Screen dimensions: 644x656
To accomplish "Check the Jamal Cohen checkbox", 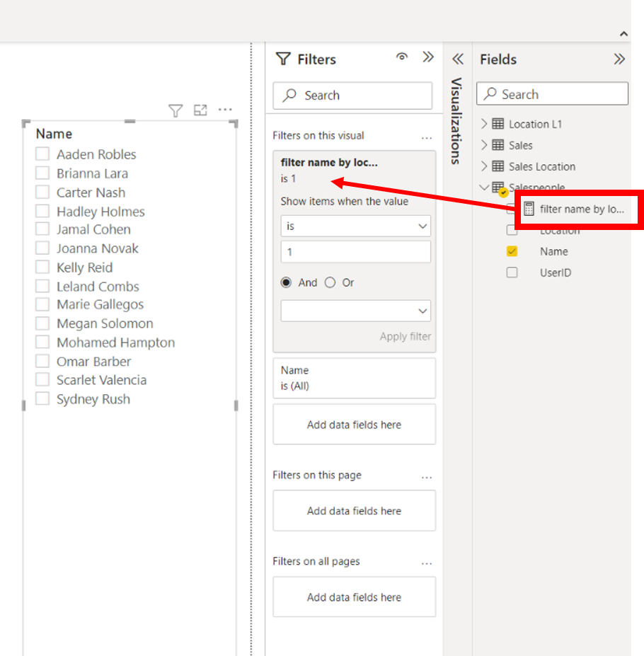I will coord(42,229).
